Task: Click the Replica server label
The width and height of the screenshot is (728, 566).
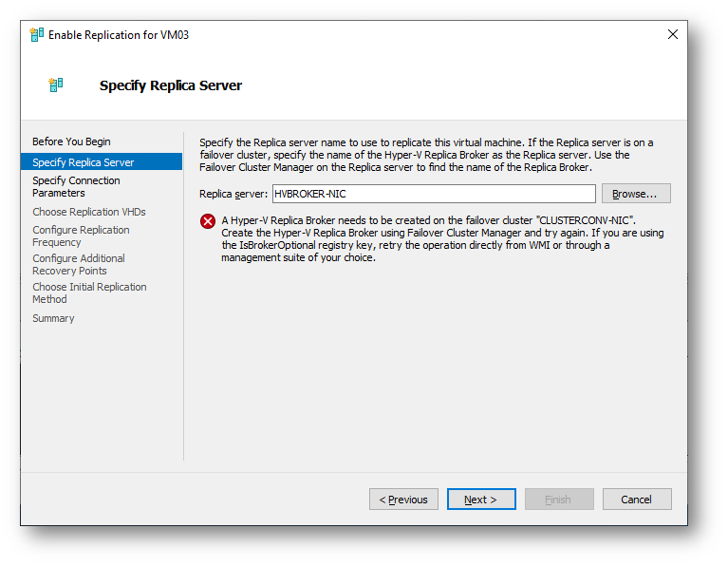Action: [x=233, y=195]
